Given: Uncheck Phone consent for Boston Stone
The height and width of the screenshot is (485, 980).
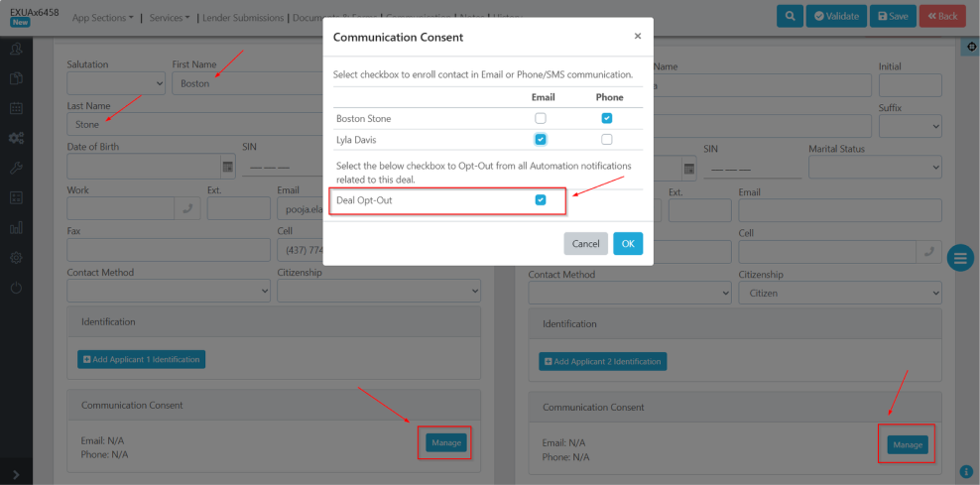Looking at the screenshot, I should point(606,118).
